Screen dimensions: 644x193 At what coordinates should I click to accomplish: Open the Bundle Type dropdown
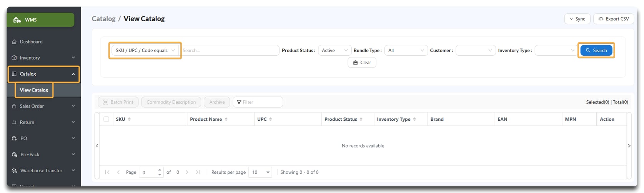point(406,50)
